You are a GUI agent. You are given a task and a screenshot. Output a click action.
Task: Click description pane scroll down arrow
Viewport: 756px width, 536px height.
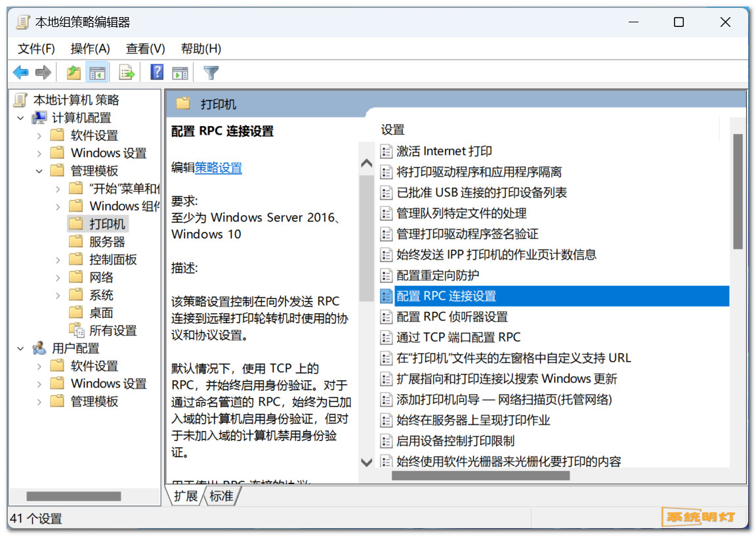click(x=366, y=462)
